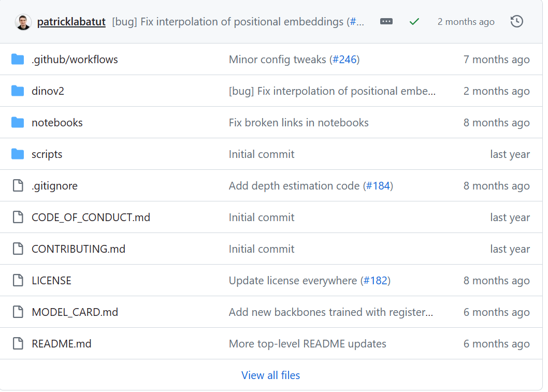Open pull request #246 link

point(344,60)
